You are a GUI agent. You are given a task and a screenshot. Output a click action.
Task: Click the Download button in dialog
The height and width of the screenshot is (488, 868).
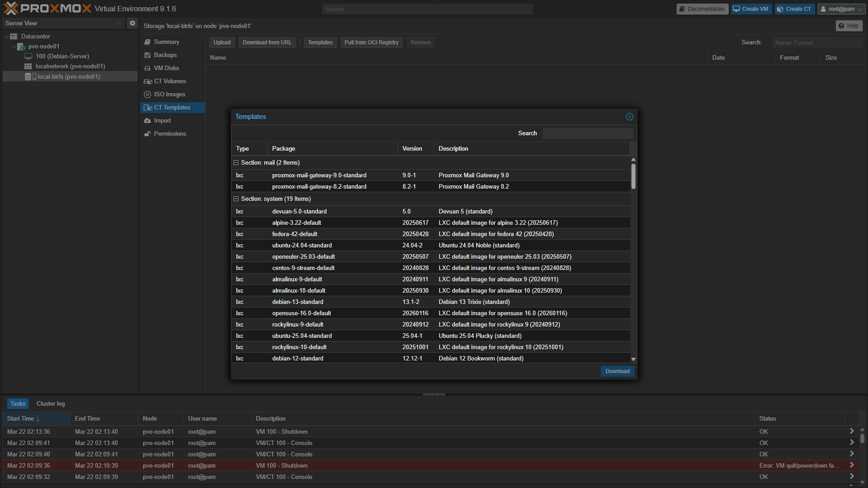(617, 371)
